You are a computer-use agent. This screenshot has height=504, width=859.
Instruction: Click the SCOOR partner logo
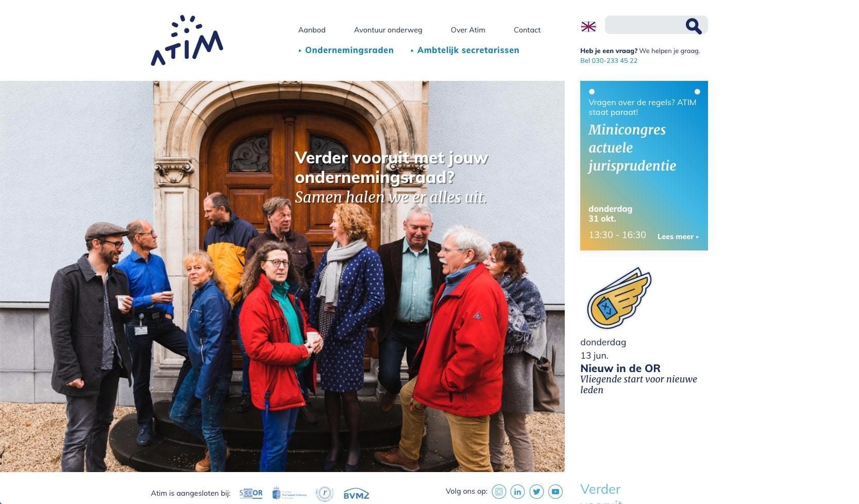pyautogui.click(x=251, y=493)
